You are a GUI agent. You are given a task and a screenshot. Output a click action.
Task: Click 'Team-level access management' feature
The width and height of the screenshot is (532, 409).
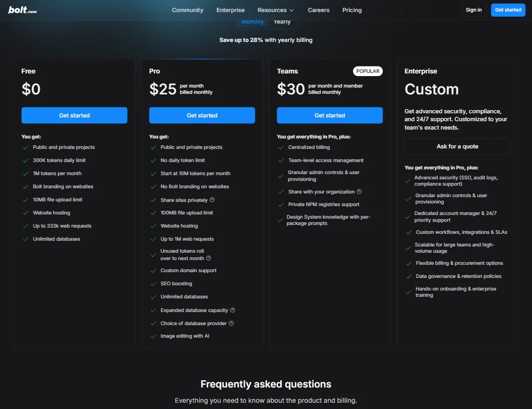(x=326, y=160)
